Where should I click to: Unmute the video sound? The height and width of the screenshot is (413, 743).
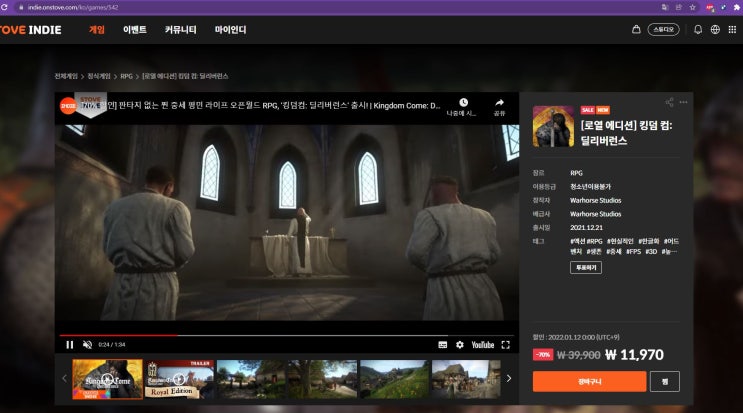(87, 345)
